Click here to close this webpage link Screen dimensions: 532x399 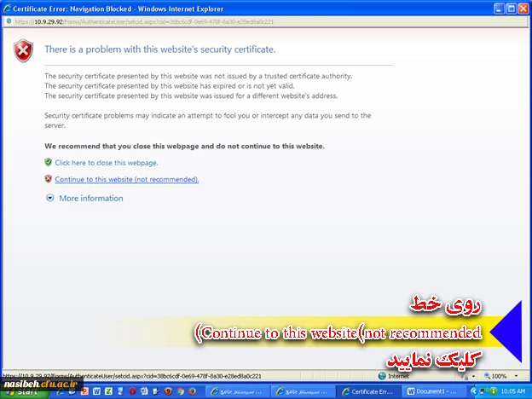pos(107,162)
